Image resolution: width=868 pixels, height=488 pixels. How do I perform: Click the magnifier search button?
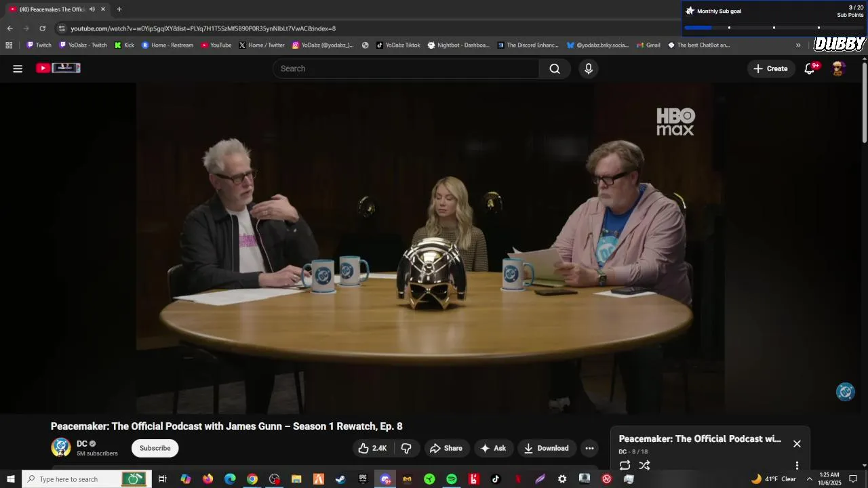coord(555,68)
